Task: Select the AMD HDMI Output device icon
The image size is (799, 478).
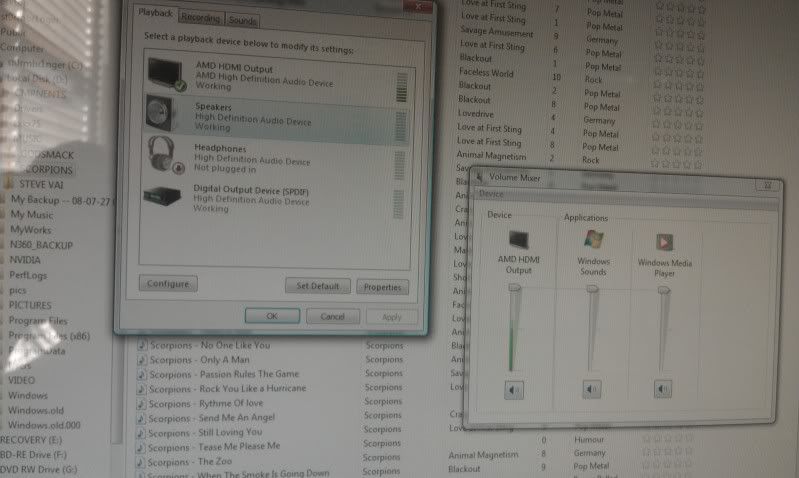Action: pos(165,74)
